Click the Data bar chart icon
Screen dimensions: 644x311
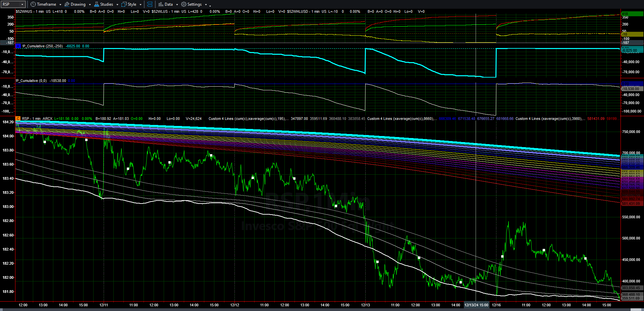click(161, 4)
